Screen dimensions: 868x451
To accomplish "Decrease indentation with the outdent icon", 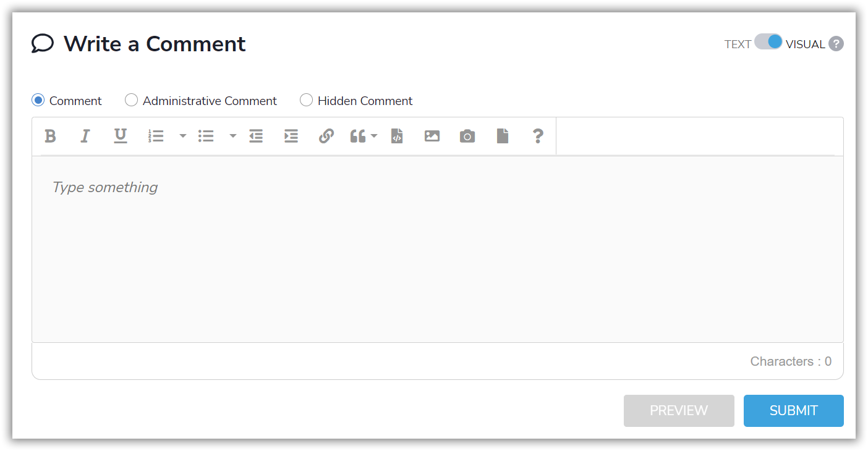I will [256, 136].
